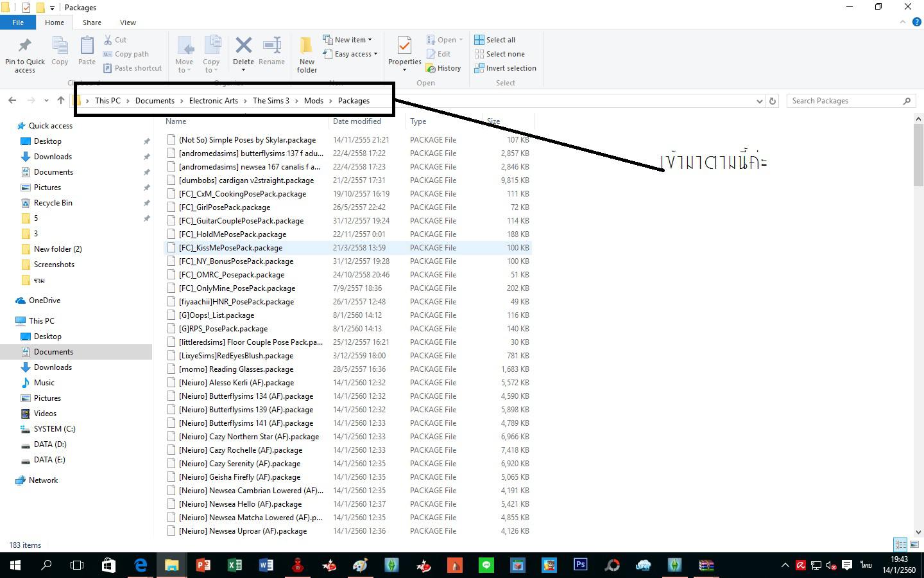Image resolution: width=924 pixels, height=578 pixels.
Task: Click the Edit ribbon button
Action: click(x=438, y=54)
